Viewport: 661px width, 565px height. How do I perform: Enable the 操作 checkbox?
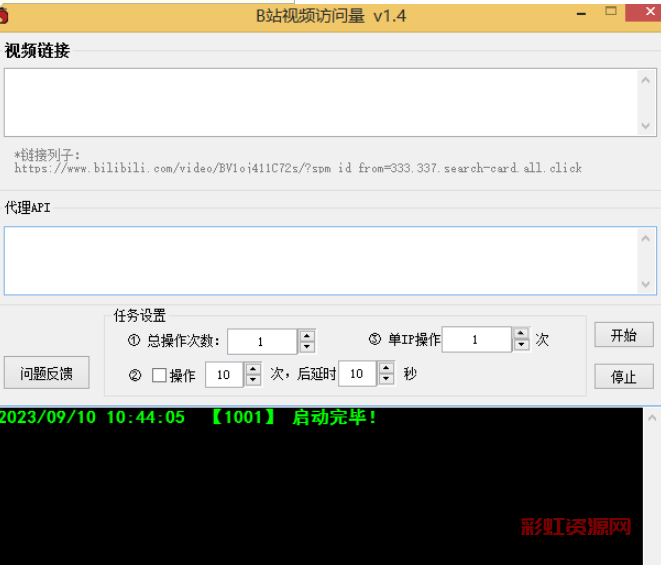click(x=159, y=376)
